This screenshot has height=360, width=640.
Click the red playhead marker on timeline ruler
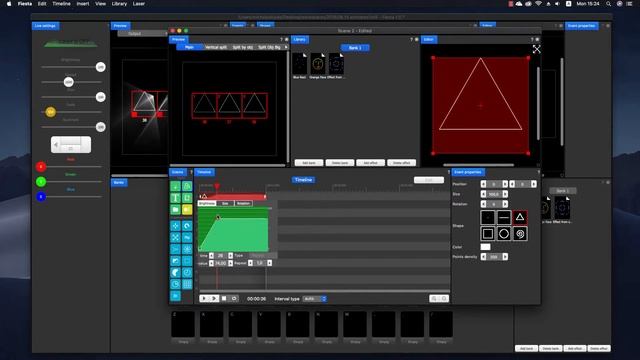tap(217, 187)
